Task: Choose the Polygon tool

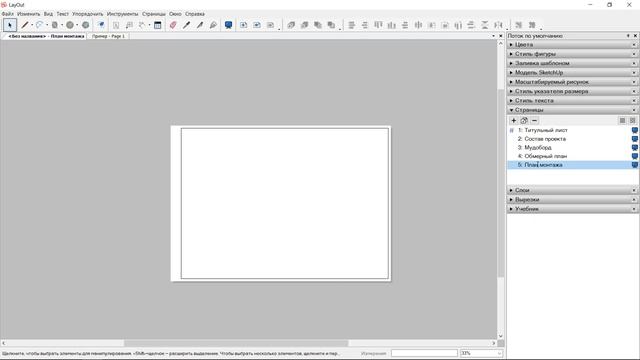Action: 85,25
